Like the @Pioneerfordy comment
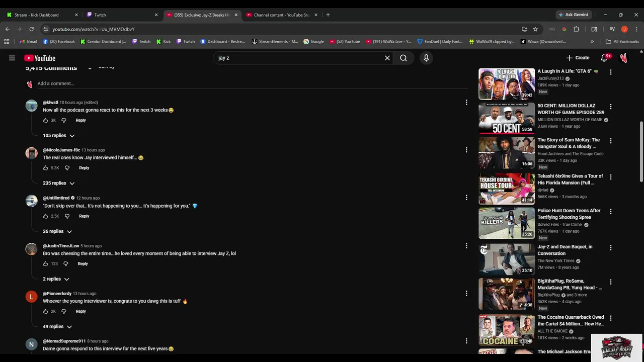Image resolution: width=644 pixels, height=362 pixels. click(x=45, y=311)
